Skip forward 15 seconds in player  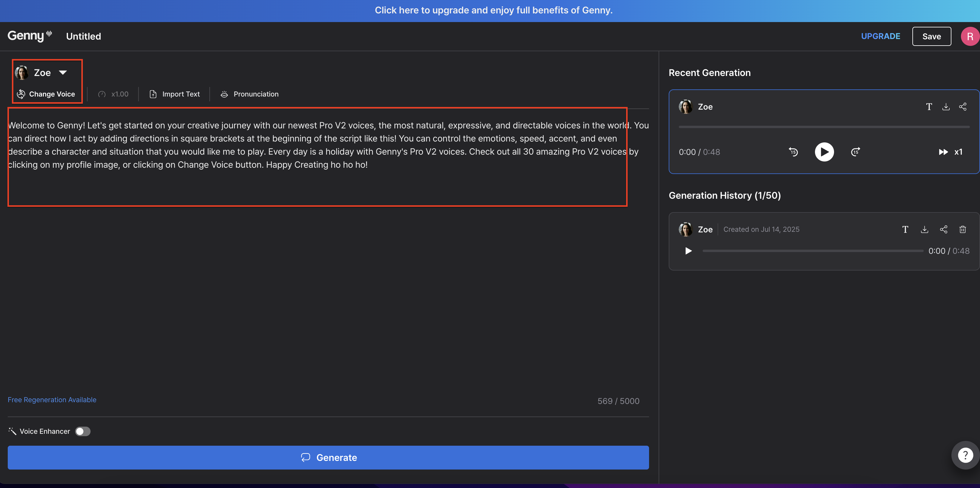click(x=855, y=152)
